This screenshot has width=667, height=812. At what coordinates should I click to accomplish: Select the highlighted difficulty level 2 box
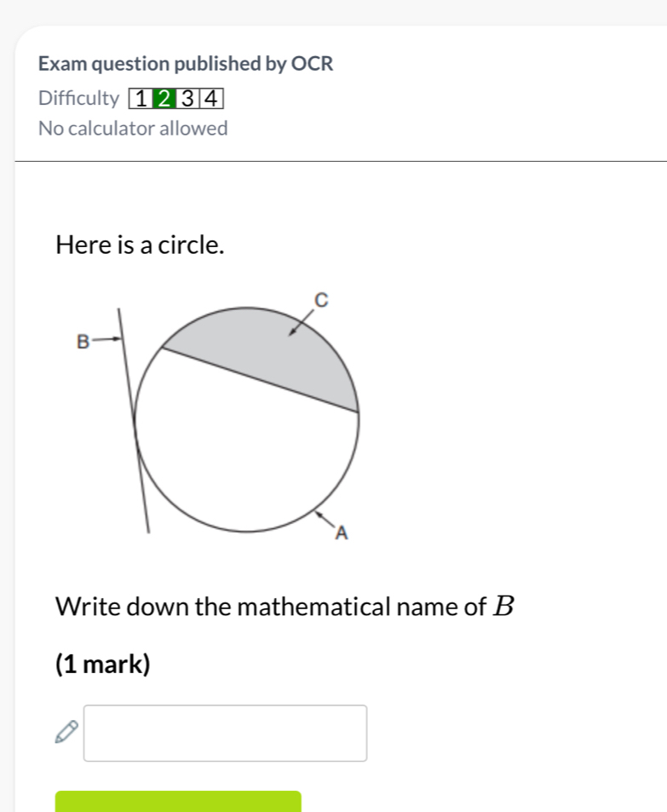(164, 98)
